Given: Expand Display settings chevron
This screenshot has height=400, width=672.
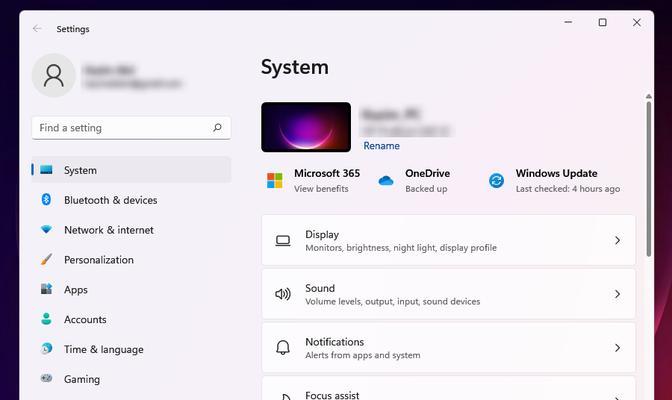Looking at the screenshot, I should (x=617, y=241).
